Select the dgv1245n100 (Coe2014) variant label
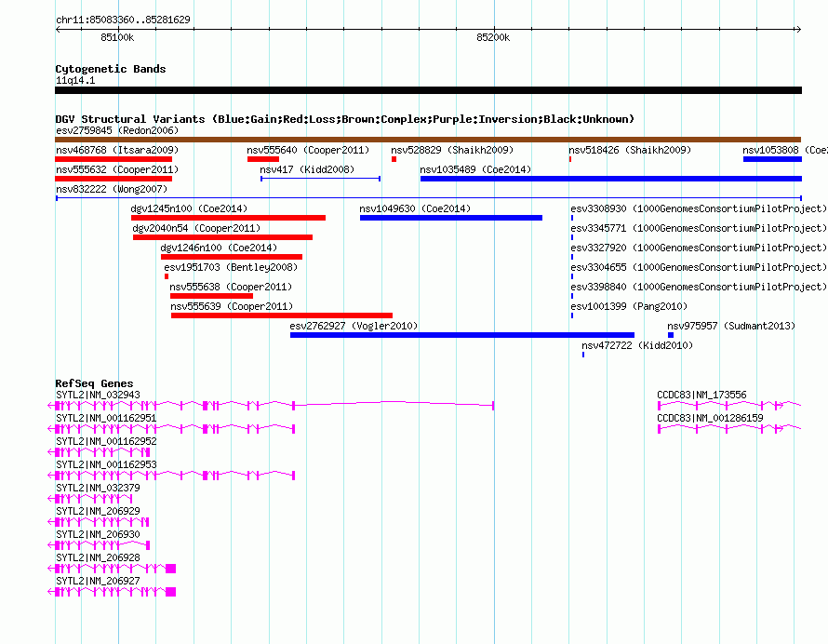This screenshot has height=644, width=828. [189, 208]
